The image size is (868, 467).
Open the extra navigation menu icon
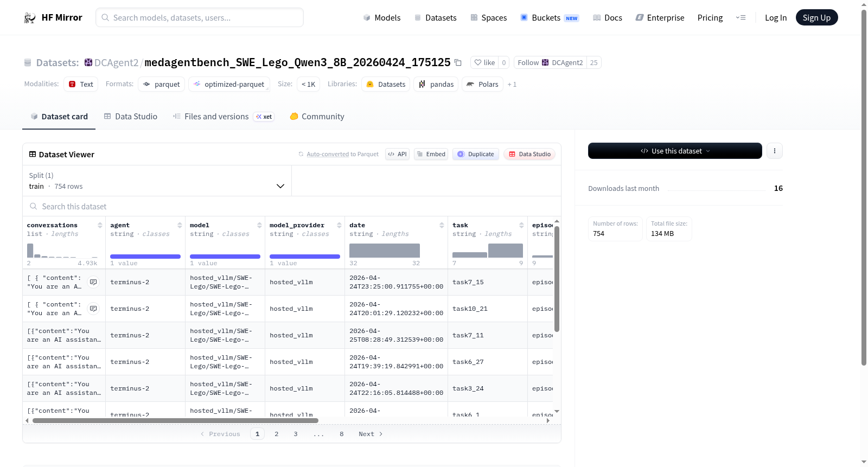[x=741, y=17]
